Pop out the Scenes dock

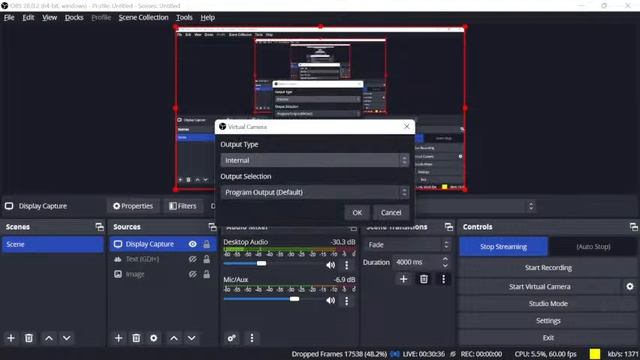pyautogui.click(x=99, y=227)
